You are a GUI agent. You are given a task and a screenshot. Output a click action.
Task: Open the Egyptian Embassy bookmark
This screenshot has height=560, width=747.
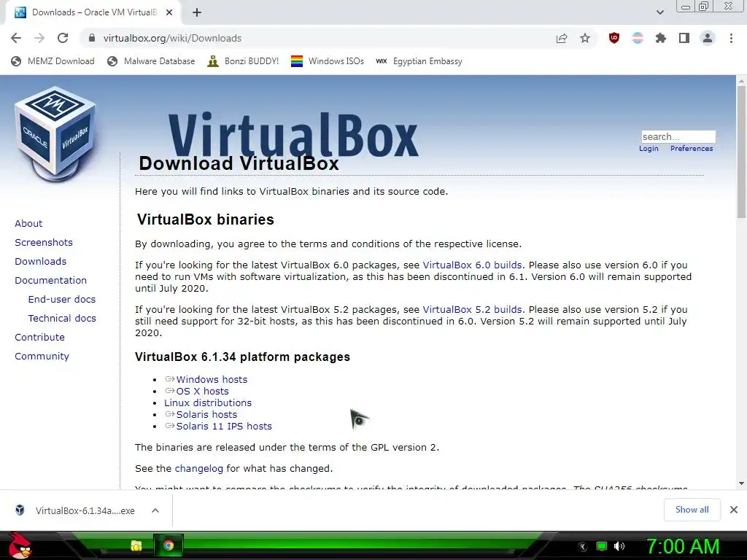(419, 61)
